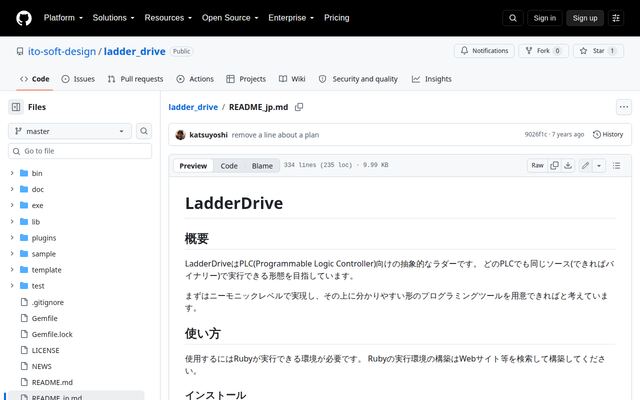This screenshot has width=640, height=400.
Task: Open the Enterprise menu
Action: tap(291, 18)
